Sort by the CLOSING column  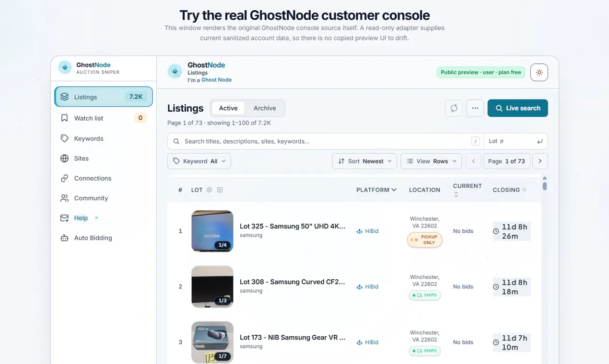click(x=509, y=190)
